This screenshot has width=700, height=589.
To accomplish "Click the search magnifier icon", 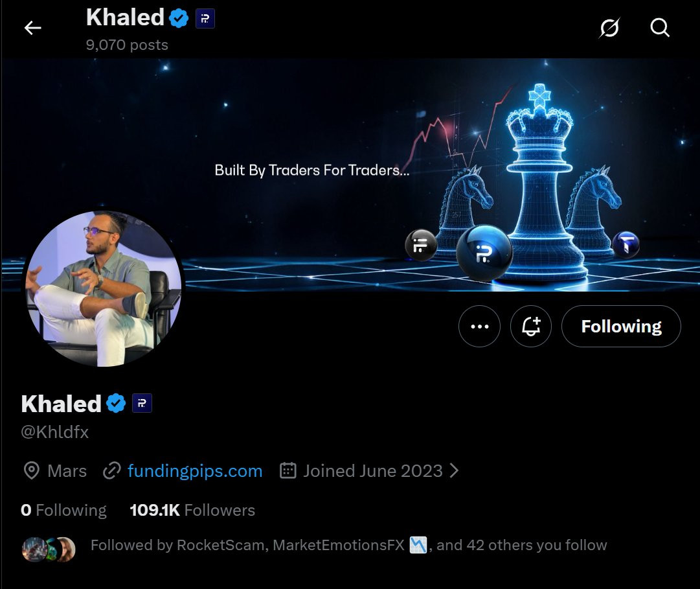I will click(660, 28).
